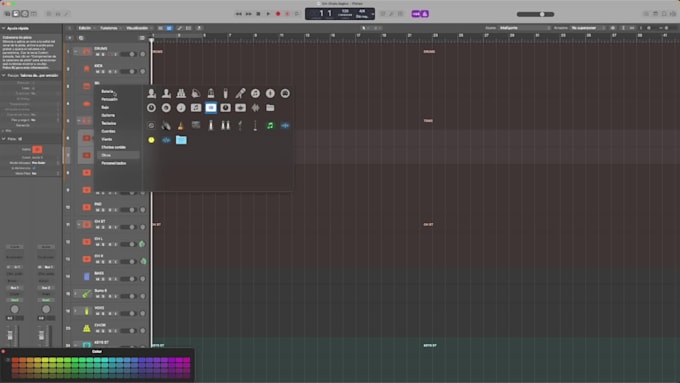
Task: Pick the clapping hands icon
Action: tap(166, 125)
